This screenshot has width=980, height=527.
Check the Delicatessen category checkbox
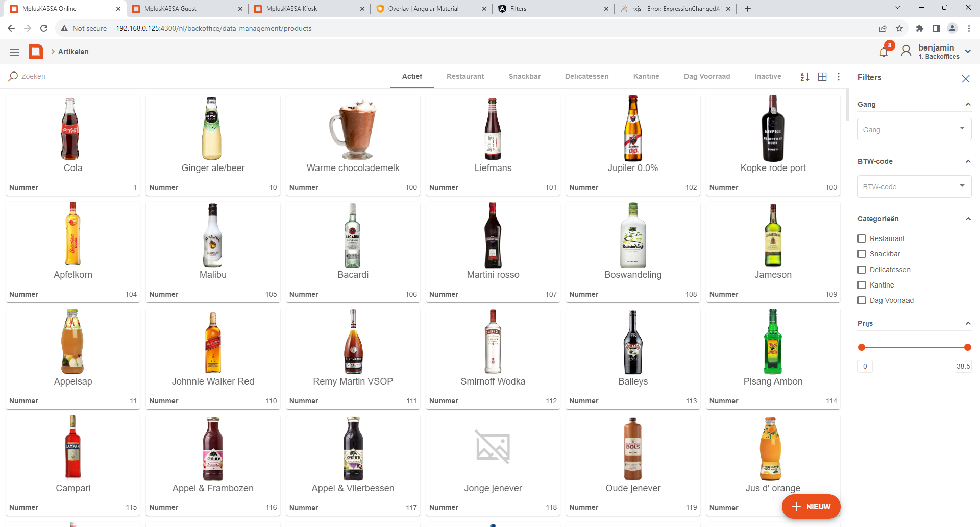point(862,270)
